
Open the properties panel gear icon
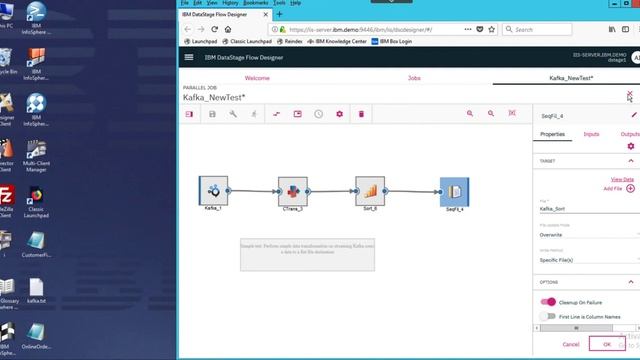[x=631, y=146]
